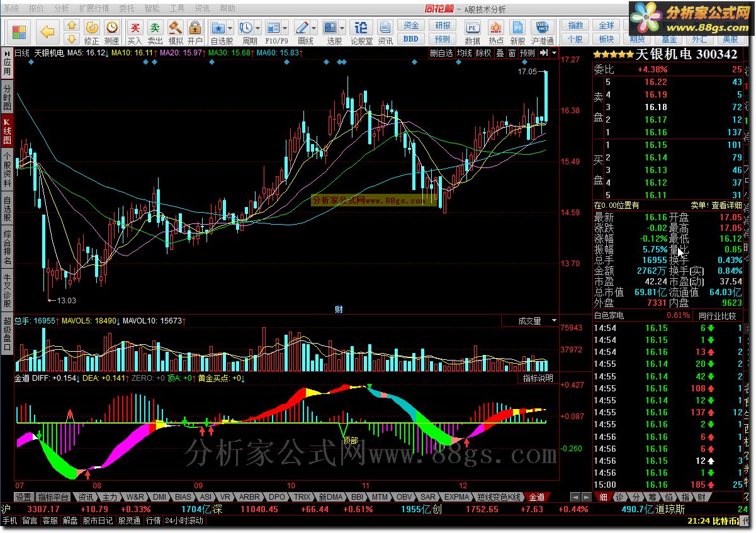Click the 板块 button
The height and width of the screenshot is (533, 756).
point(607,38)
